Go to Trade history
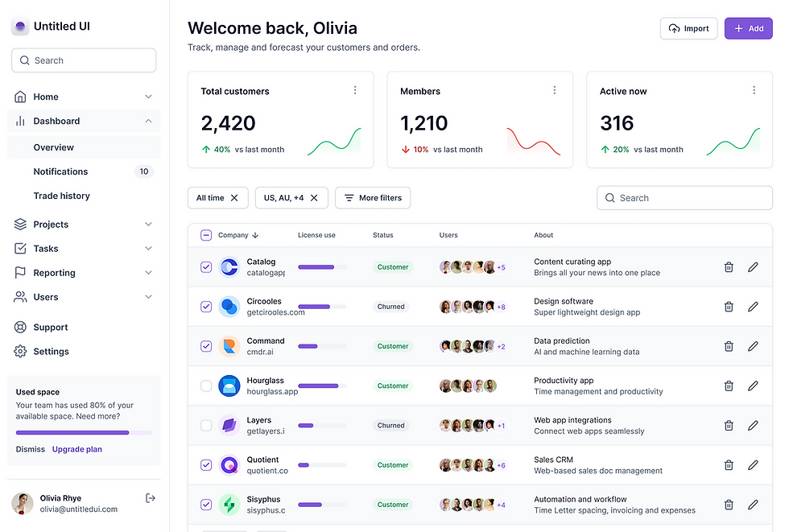 coord(84,196)
